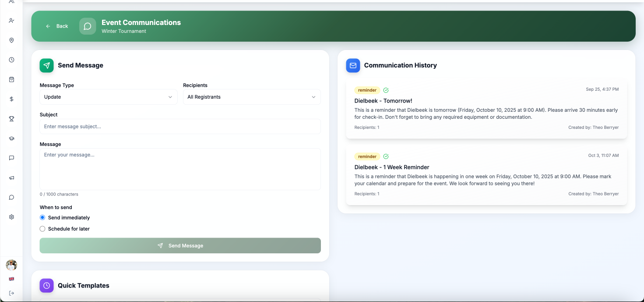Click 'Created by: Theo Berryer' on Tomorrow card
This screenshot has width=644, height=302.
tap(593, 128)
